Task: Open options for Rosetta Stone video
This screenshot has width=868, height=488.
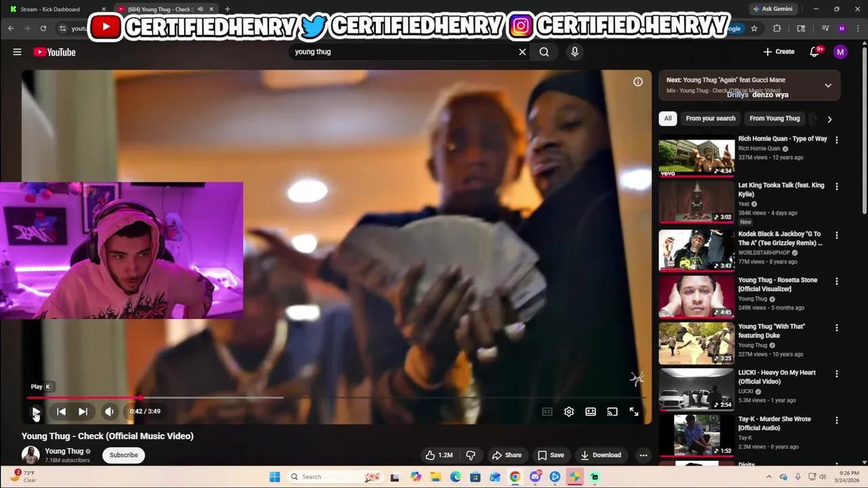Action: point(837,281)
